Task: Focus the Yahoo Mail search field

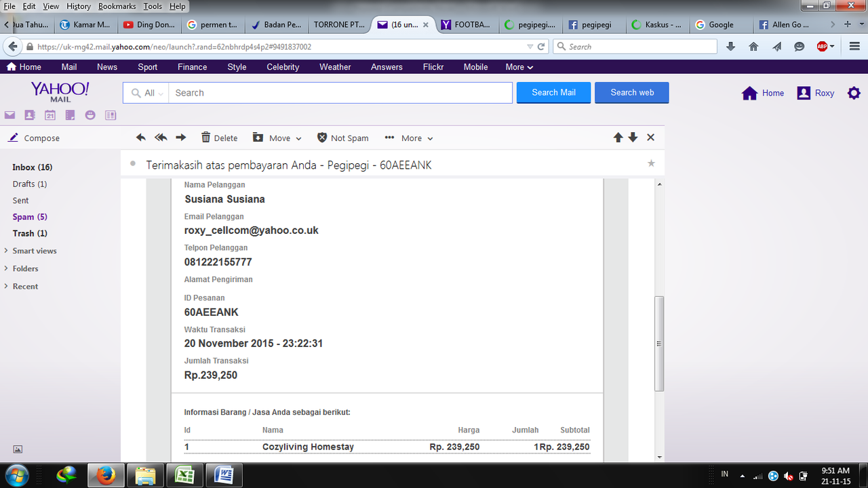Action: [340, 93]
